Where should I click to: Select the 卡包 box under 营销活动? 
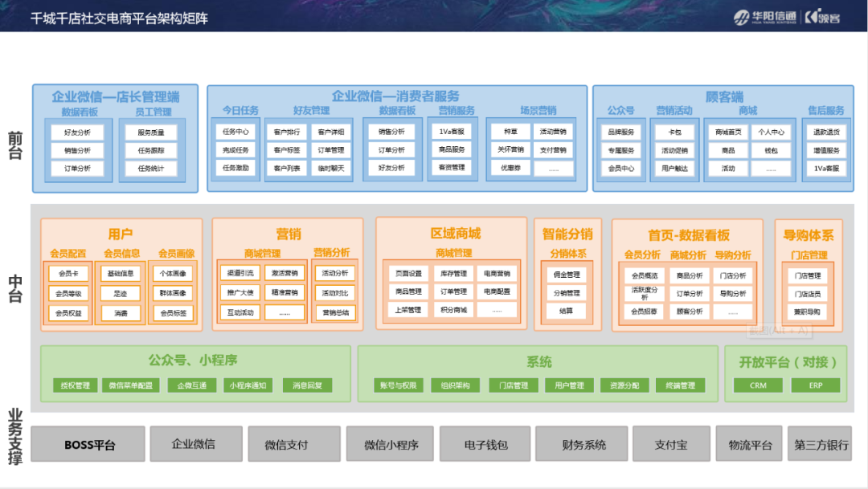[x=675, y=132]
